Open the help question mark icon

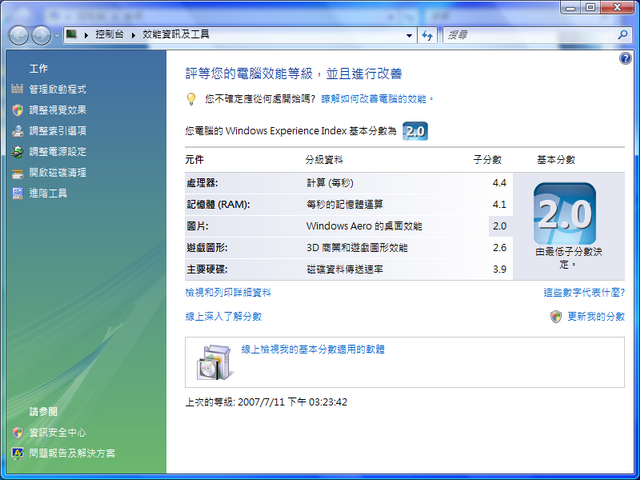click(x=625, y=58)
